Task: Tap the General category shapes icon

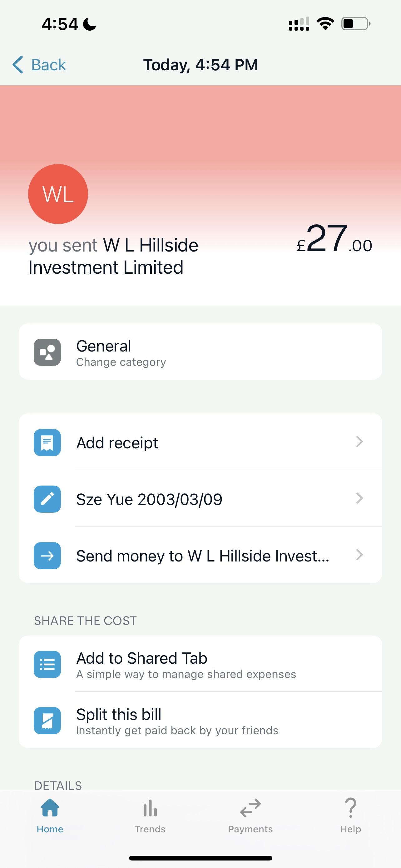Action: point(47,352)
